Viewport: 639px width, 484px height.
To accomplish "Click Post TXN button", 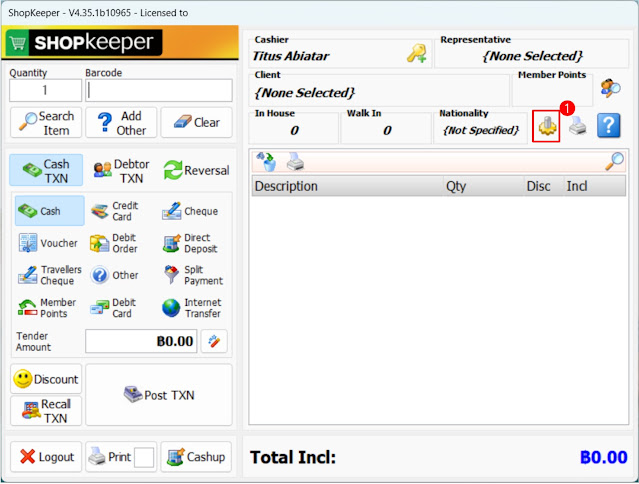I will (159, 395).
